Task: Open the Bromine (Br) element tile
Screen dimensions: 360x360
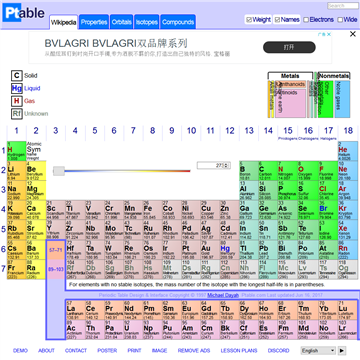Action: (328, 210)
